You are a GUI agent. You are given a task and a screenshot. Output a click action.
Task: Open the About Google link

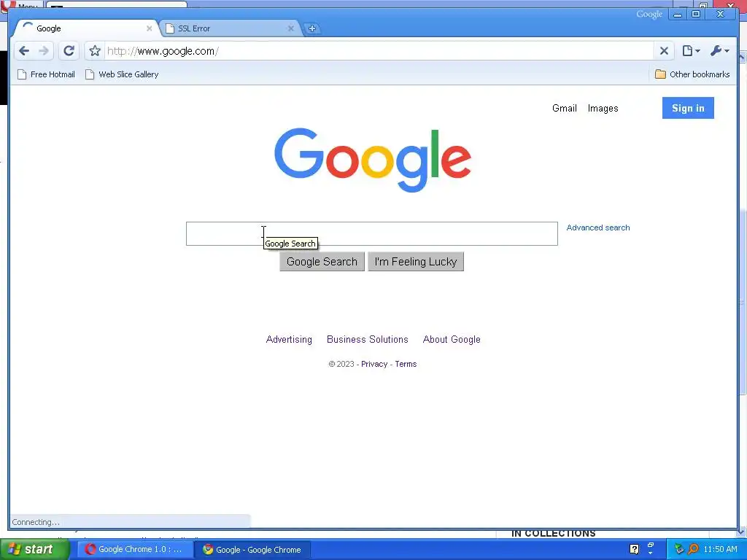452,340
